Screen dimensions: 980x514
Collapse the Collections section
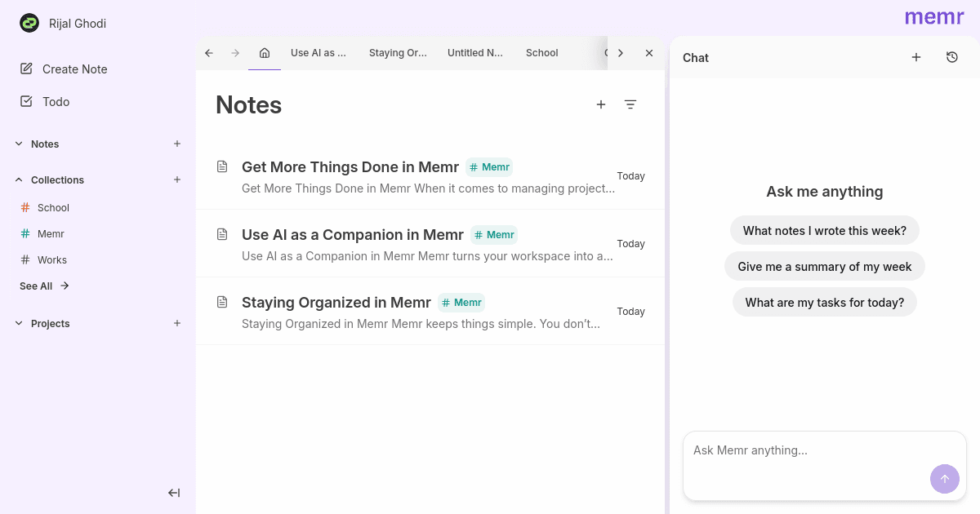[x=20, y=179]
